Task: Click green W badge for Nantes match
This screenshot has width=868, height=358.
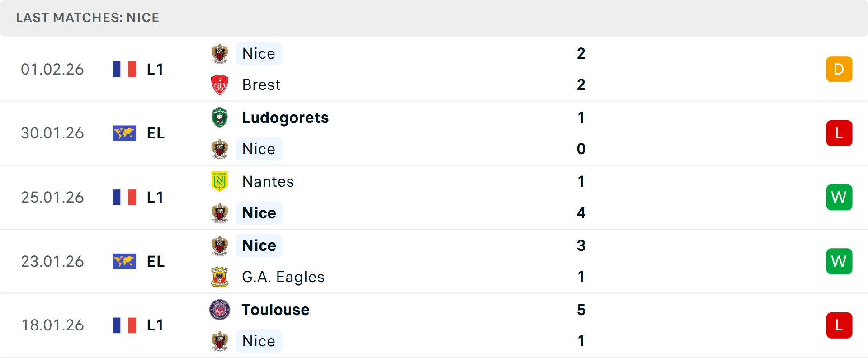Action: click(x=839, y=197)
